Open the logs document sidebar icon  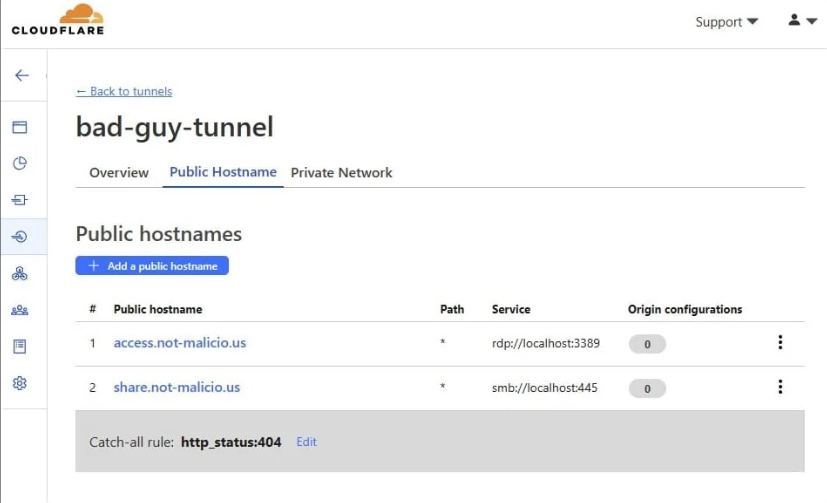pyautogui.click(x=20, y=346)
